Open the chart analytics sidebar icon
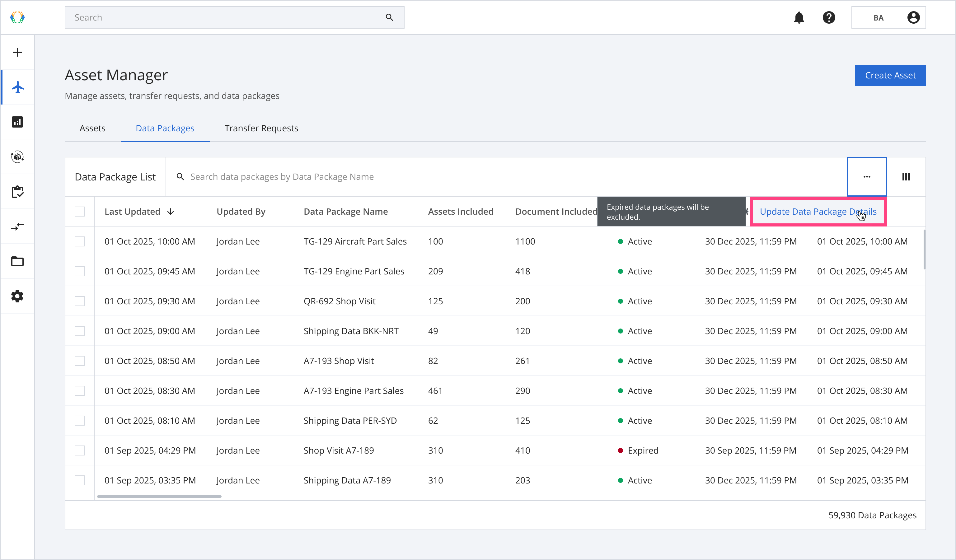The image size is (956, 560). coord(17,122)
